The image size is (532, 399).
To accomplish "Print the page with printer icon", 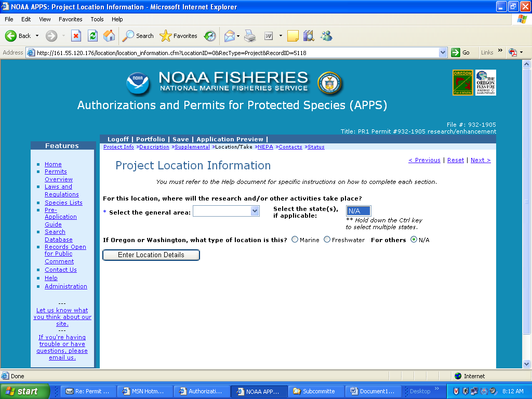I will click(x=250, y=36).
